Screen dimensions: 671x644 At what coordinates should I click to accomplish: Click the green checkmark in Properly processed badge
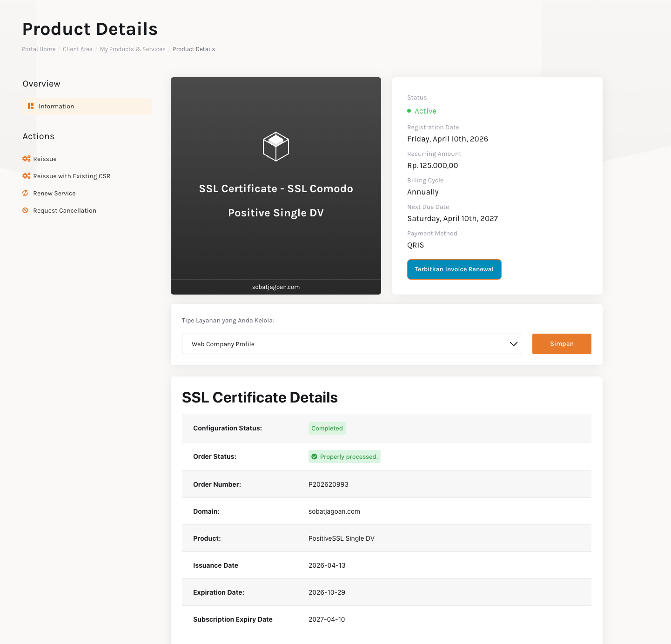[315, 456]
